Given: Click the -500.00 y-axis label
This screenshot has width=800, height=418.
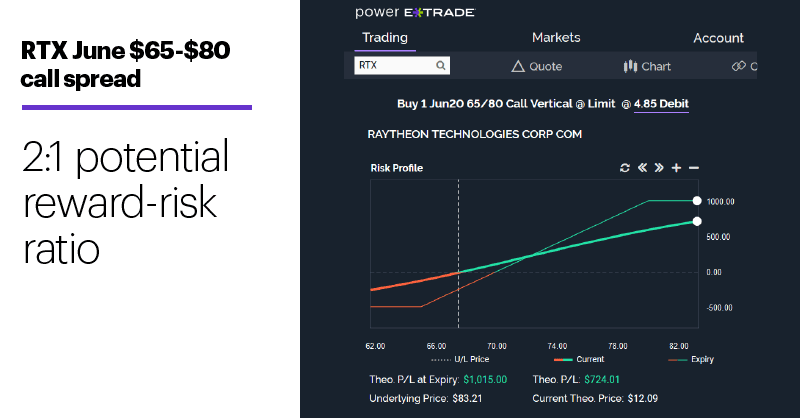Looking at the screenshot, I should click(x=719, y=308).
